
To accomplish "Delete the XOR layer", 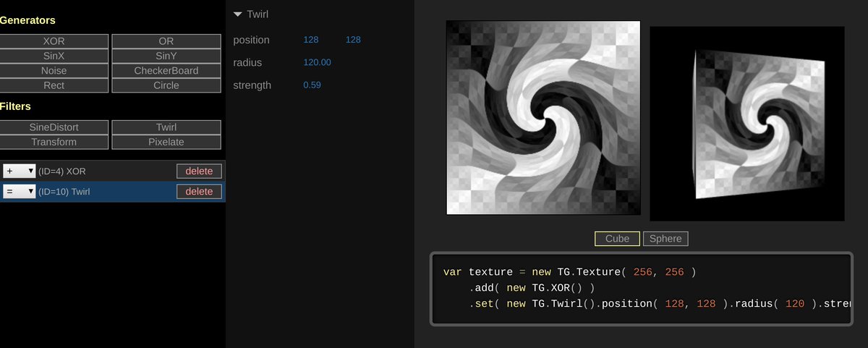I will pyautogui.click(x=199, y=171).
